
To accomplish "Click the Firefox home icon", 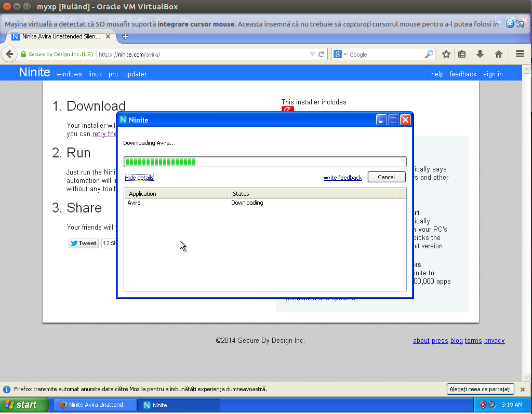I will click(x=498, y=54).
